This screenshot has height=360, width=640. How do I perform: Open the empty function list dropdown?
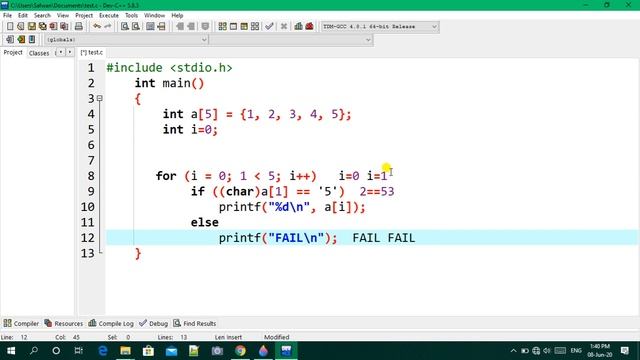point(291,40)
